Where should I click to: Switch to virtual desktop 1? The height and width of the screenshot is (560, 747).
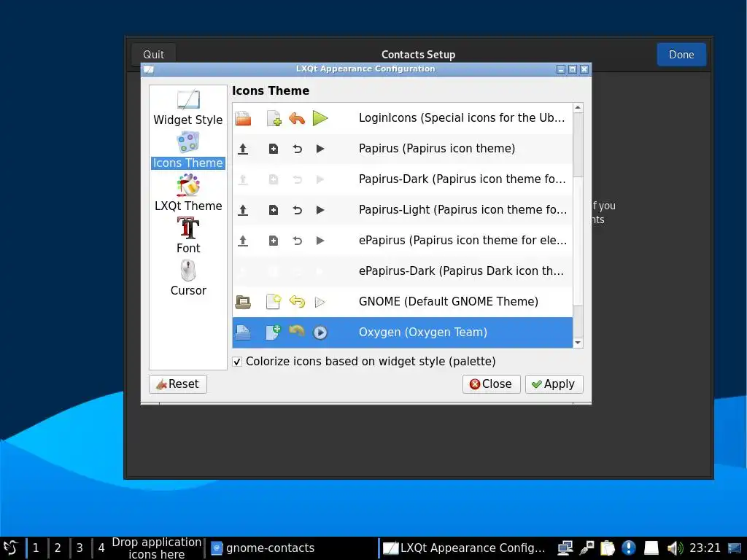[36, 548]
